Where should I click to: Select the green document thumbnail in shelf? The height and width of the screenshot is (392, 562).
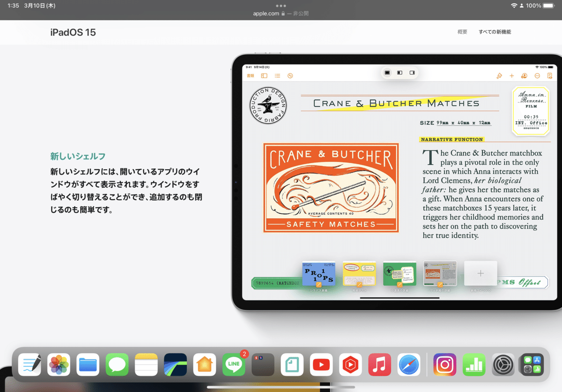point(399,274)
